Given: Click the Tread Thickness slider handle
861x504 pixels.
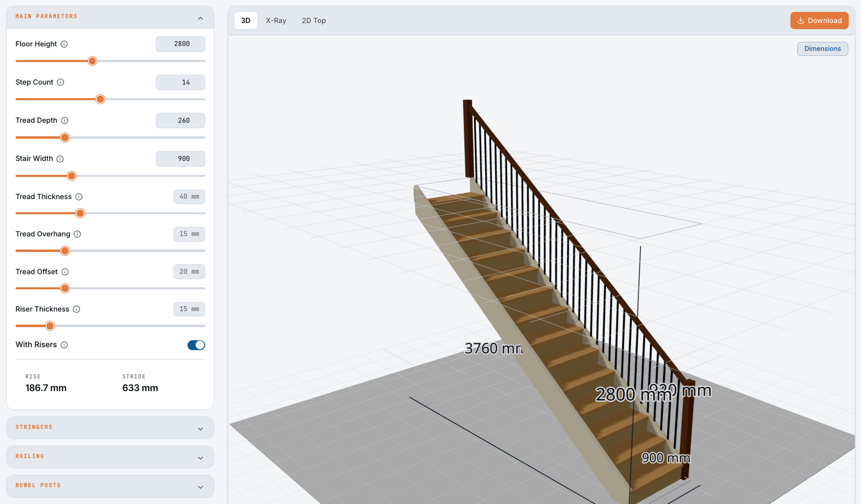Looking at the screenshot, I should (x=80, y=213).
